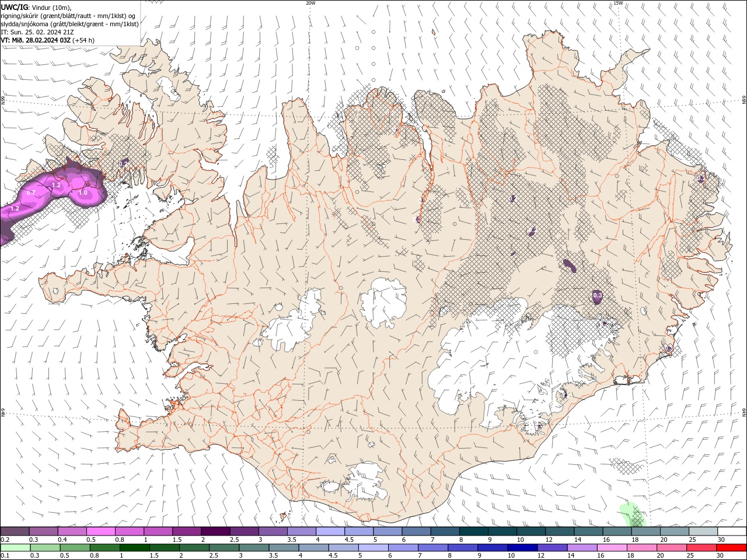Click the 20W longitude label

[310, 3]
